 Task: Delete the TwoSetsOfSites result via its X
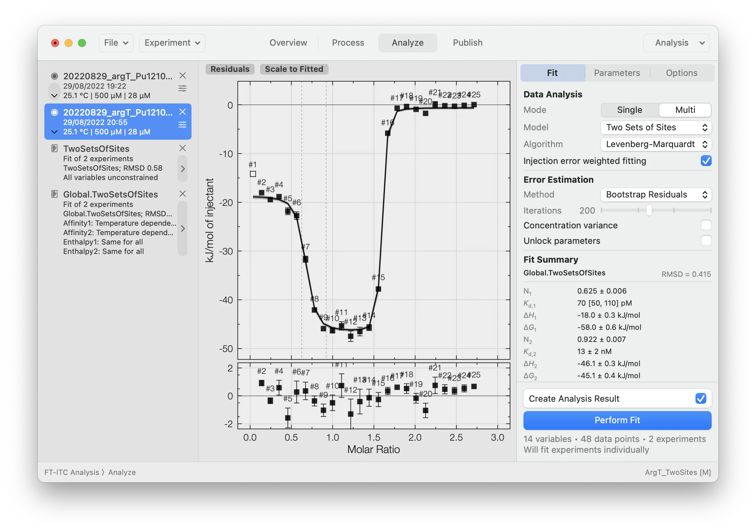point(182,148)
